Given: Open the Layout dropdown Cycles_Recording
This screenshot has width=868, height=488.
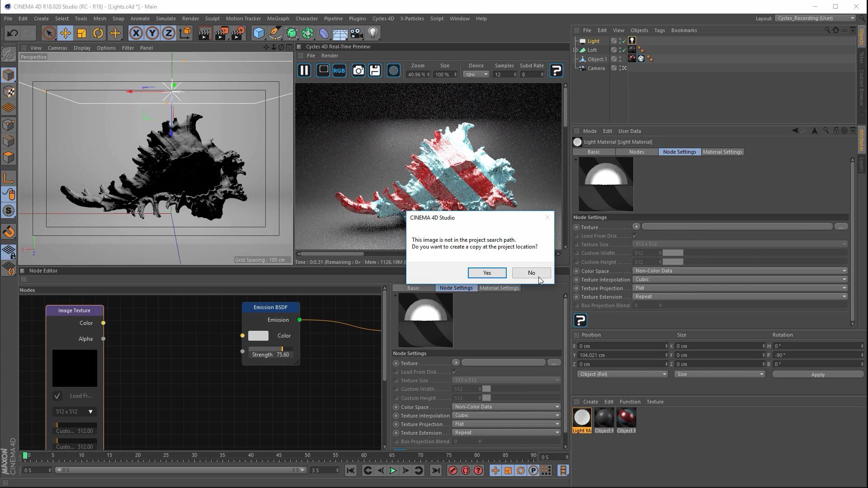Looking at the screenshot, I should point(816,18).
